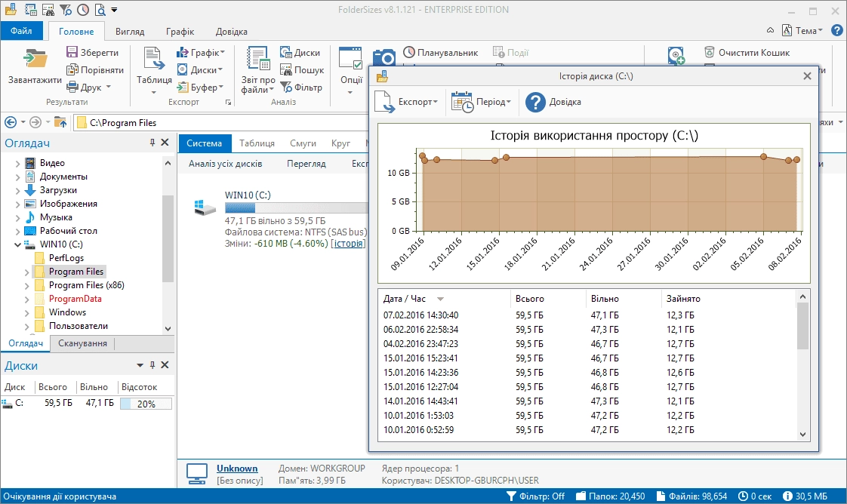Click the Звіт про файли icon
Viewport: 847px width, 504px height.
click(x=258, y=58)
